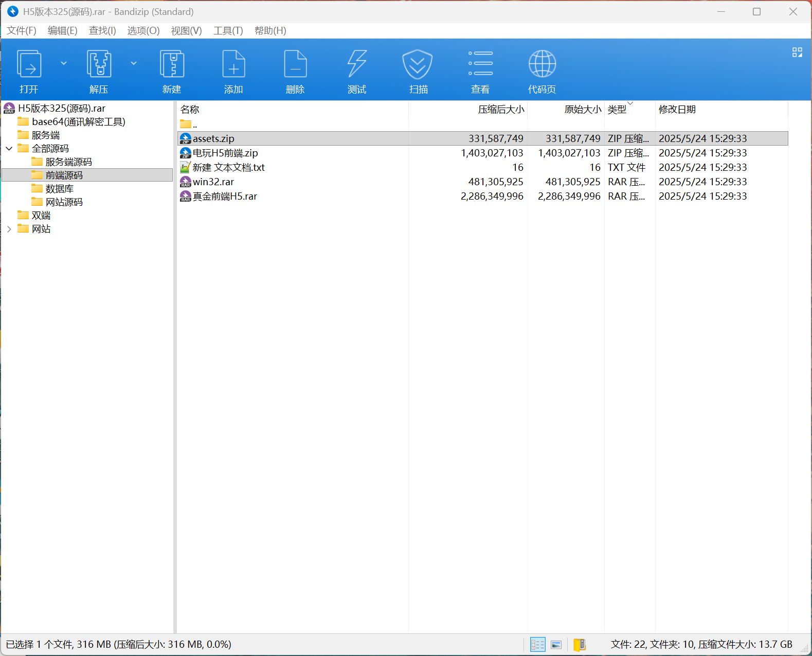Expand the 网站 folder tree node
This screenshot has height=656, width=812.
(x=9, y=229)
